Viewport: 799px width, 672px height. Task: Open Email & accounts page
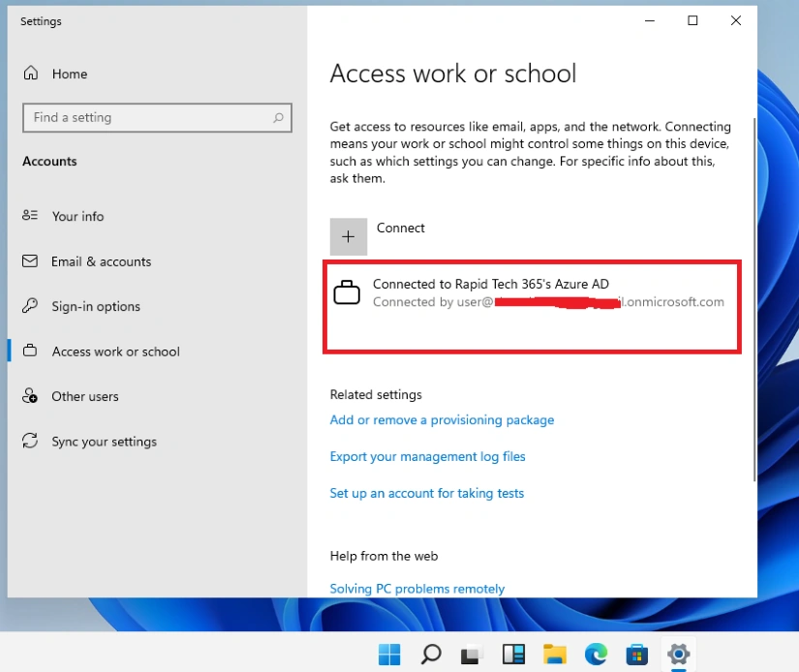pos(101,261)
